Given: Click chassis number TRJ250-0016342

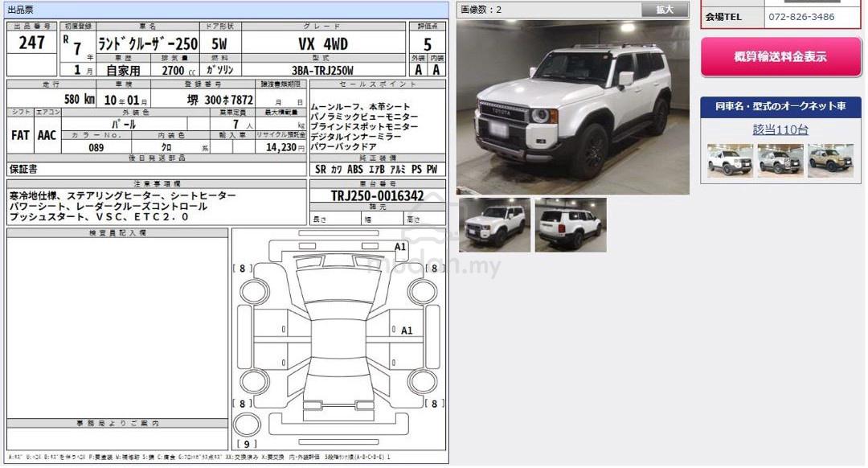Looking at the screenshot, I should pyautogui.click(x=377, y=195).
